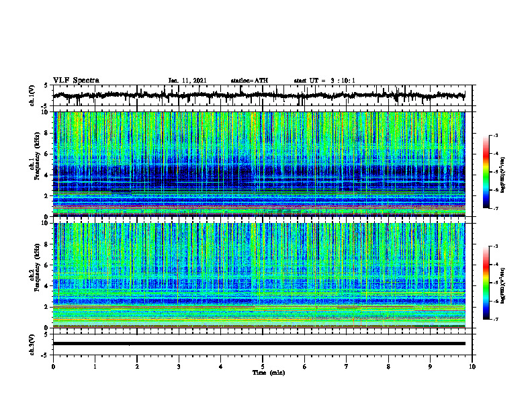532x411 pixels.
Task: Click the "8" tick on the time axis
Action: tap(388, 367)
